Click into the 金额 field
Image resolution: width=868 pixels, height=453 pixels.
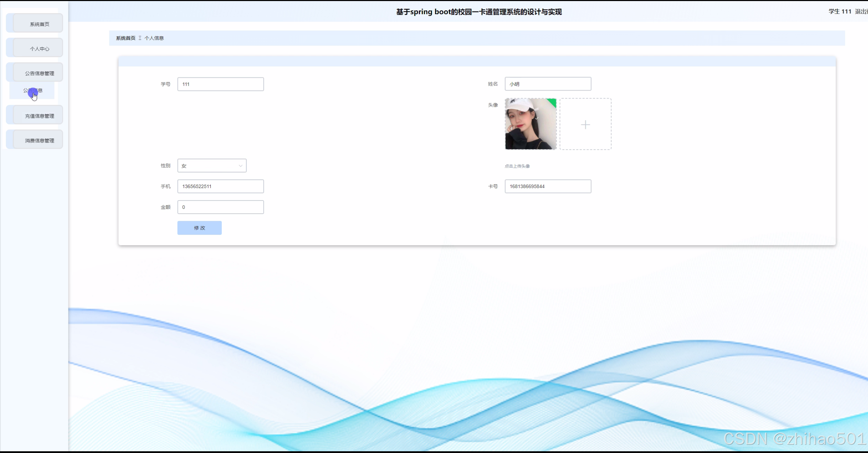pyautogui.click(x=220, y=207)
